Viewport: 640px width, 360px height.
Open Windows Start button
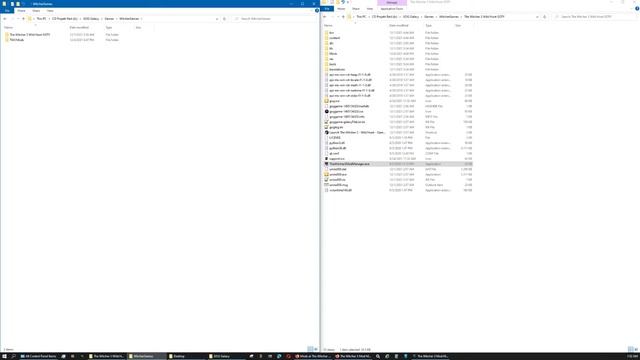point(4,356)
